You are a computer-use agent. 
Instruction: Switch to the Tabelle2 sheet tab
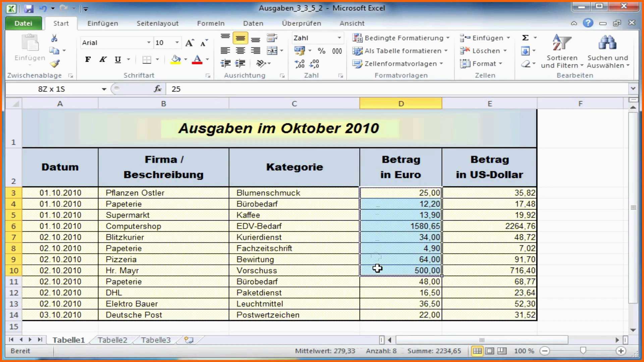coord(112,340)
